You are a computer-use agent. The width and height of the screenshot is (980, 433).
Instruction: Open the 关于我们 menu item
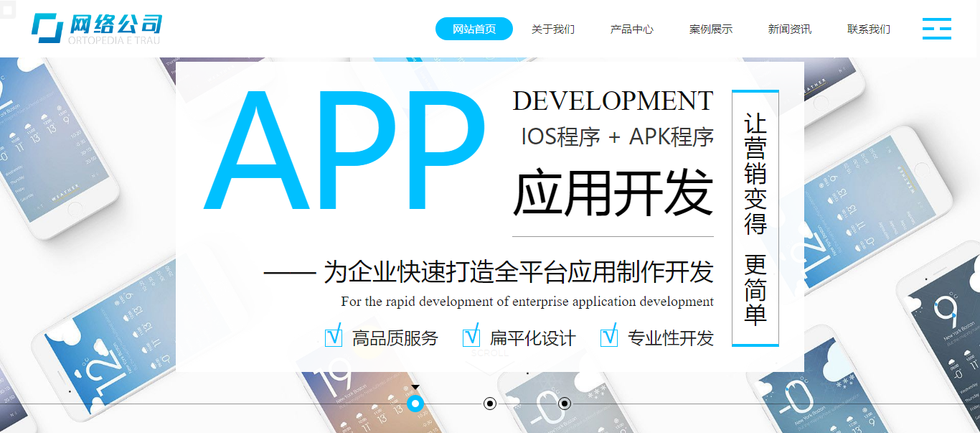552,29
